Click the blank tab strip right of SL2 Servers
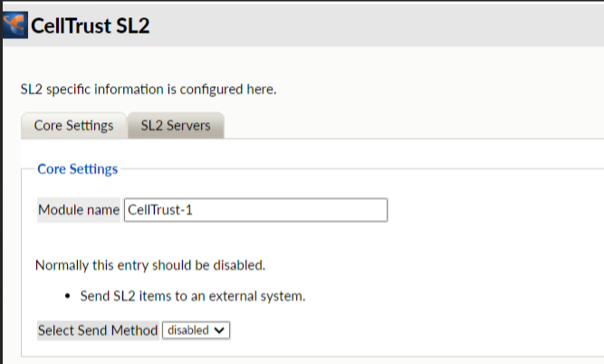This screenshot has width=604, height=364. point(407,126)
